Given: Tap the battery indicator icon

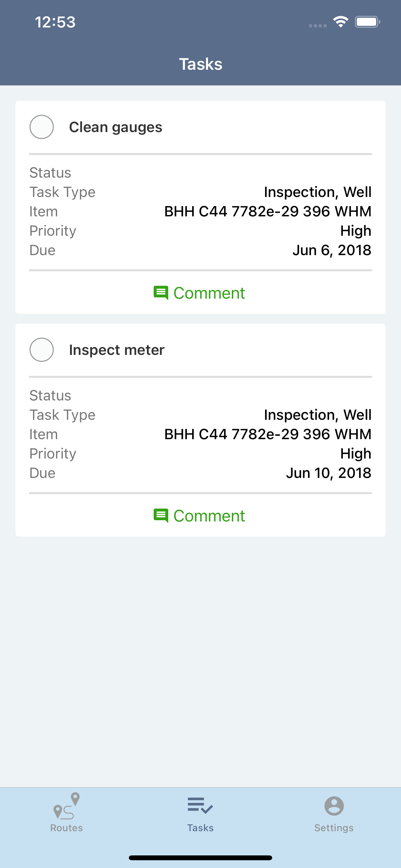Looking at the screenshot, I should (x=367, y=22).
